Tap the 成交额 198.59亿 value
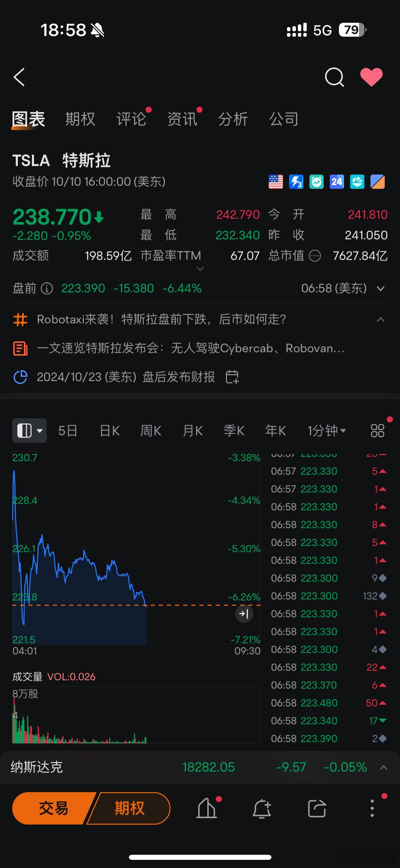Image resolution: width=400 pixels, height=868 pixels. [x=108, y=256]
